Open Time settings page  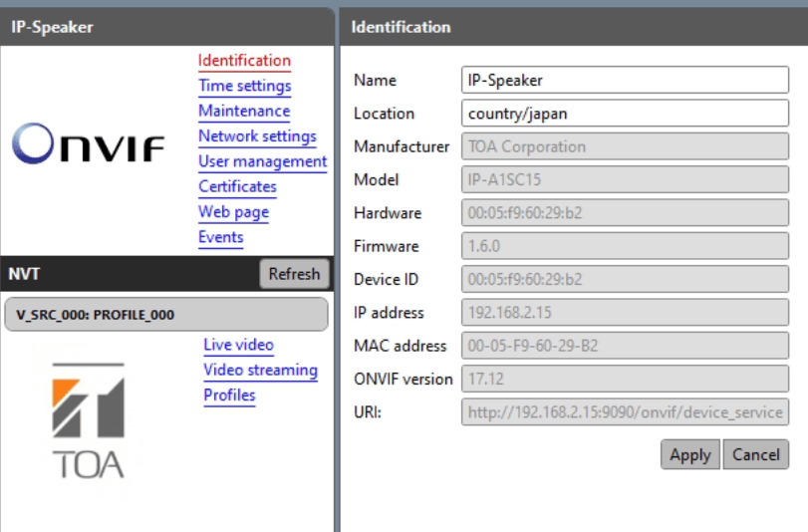point(244,86)
